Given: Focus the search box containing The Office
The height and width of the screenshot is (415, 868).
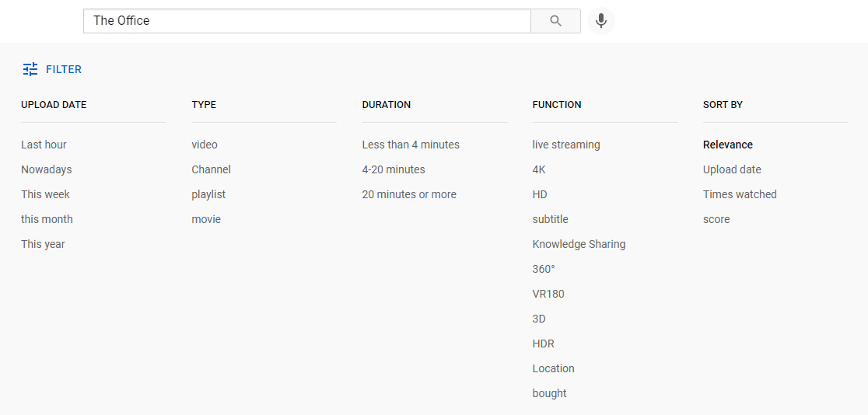Looking at the screenshot, I should tap(306, 21).
